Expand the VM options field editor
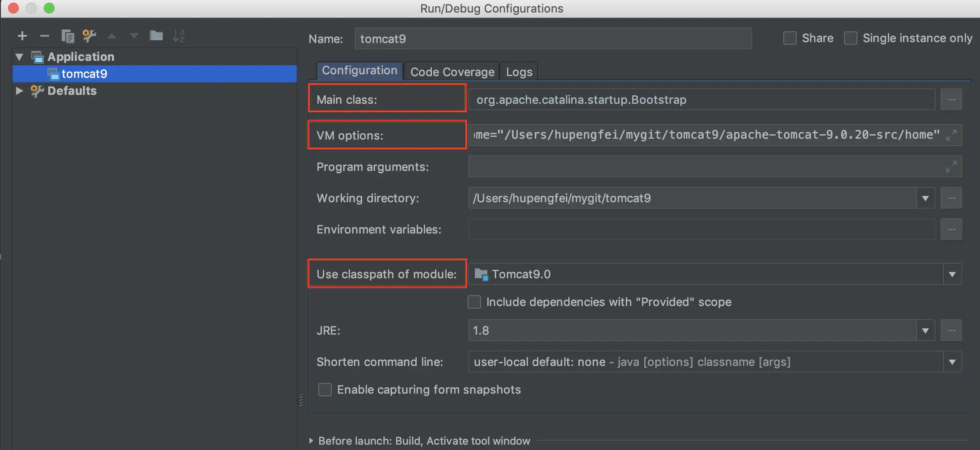 tap(951, 135)
